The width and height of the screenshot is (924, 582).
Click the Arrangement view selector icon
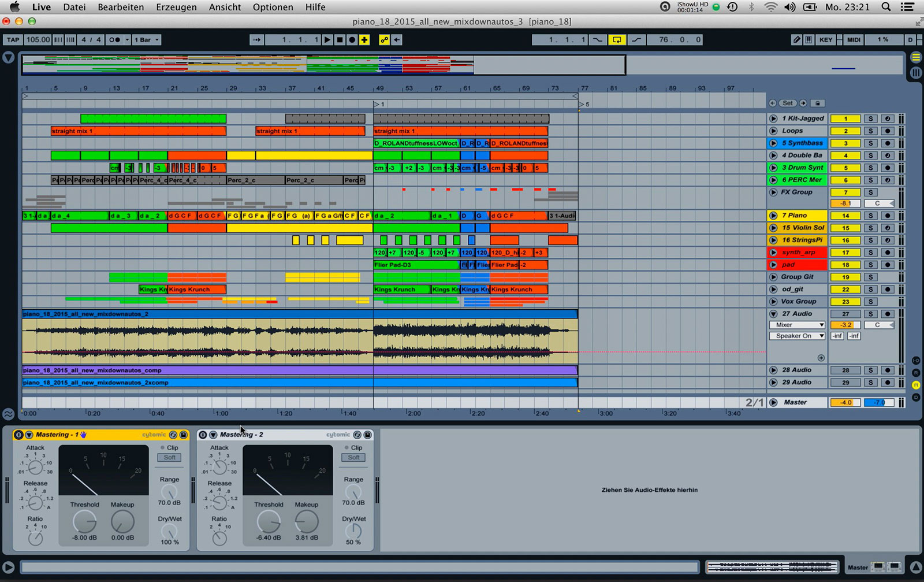[916, 57]
